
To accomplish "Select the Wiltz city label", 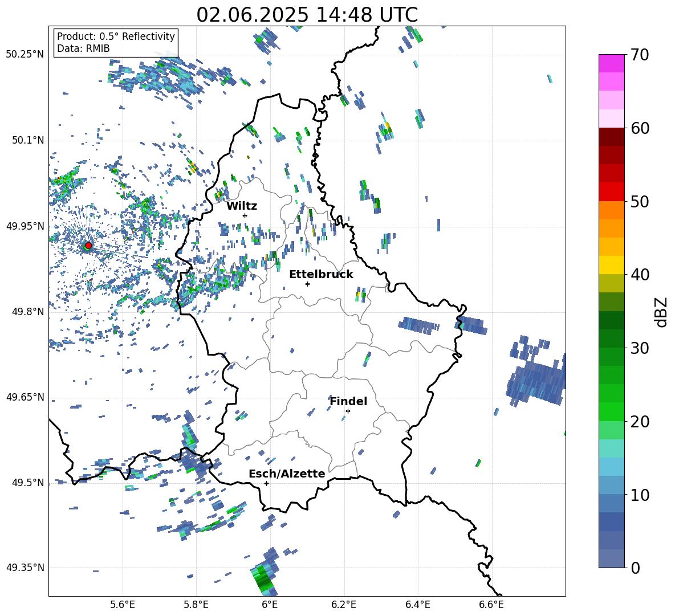I will (x=242, y=206).
